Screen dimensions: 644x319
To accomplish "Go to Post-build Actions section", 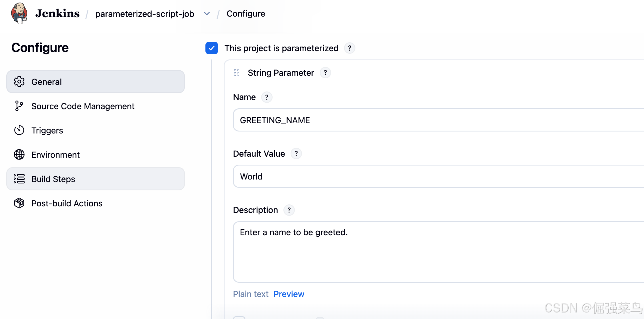I will 67,203.
